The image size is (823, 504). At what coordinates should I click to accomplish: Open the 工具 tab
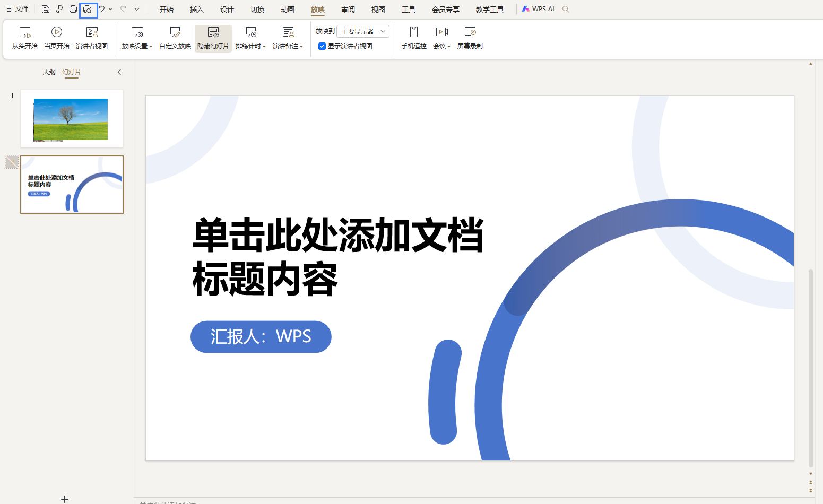tap(409, 10)
